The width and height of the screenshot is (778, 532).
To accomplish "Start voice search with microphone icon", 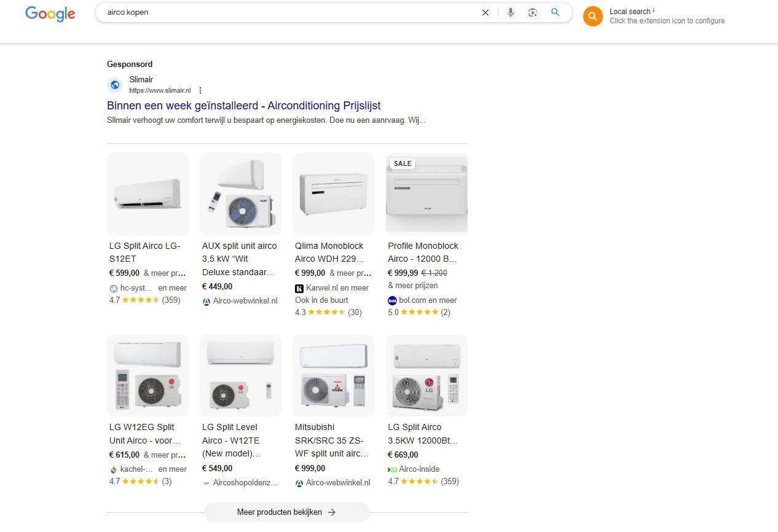I will 510,12.
